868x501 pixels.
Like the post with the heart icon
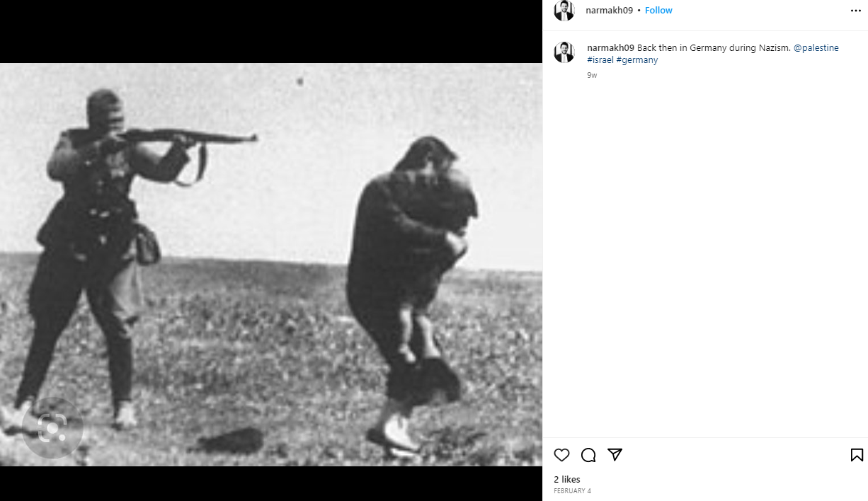coord(561,455)
